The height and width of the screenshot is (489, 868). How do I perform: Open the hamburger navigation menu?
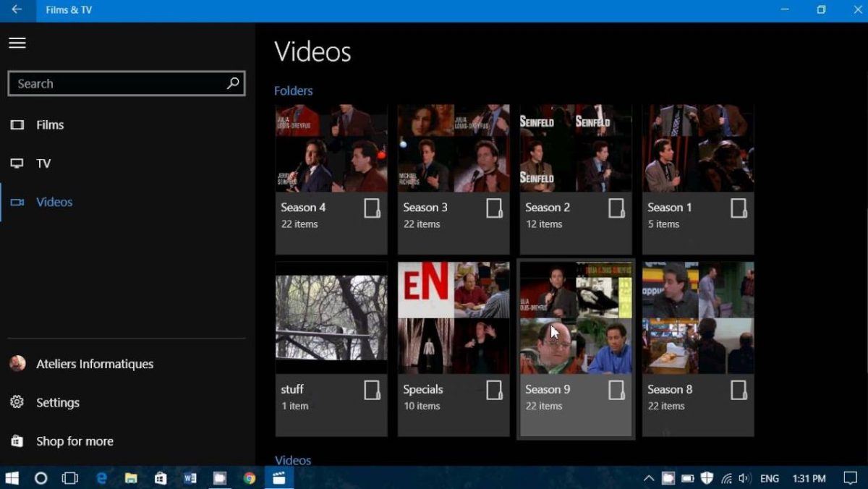pyautogui.click(x=17, y=43)
